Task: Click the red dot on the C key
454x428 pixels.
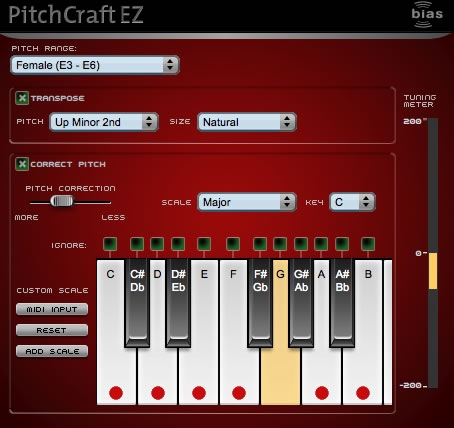Action: coord(116,393)
